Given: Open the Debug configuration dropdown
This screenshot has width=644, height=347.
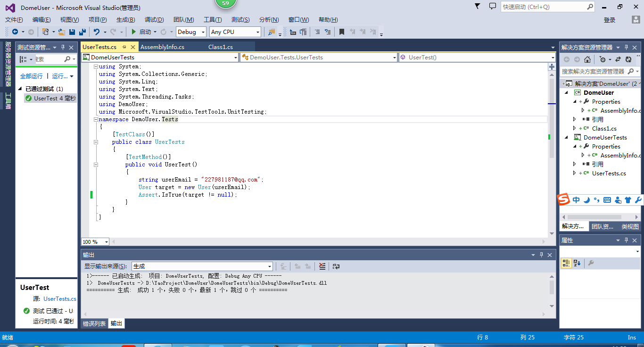Looking at the screenshot, I should click(x=191, y=32).
